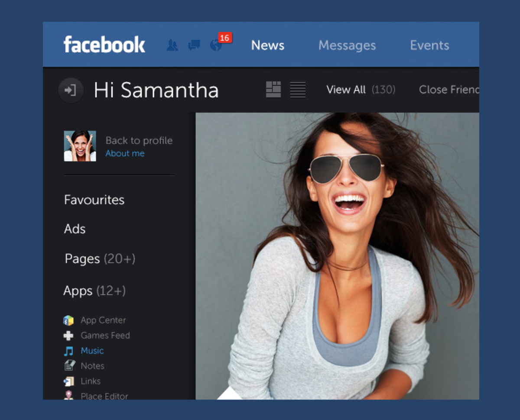Viewport: 520px width, 420px height.
Task: Click the About me link
Action: coord(125,153)
